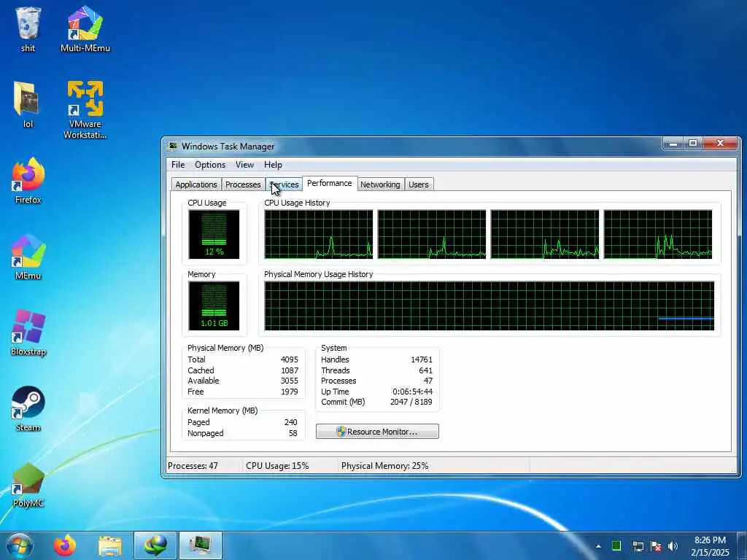Open Resource Monitor
Viewport: 747px width, 560px height.
tap(377, 432)
